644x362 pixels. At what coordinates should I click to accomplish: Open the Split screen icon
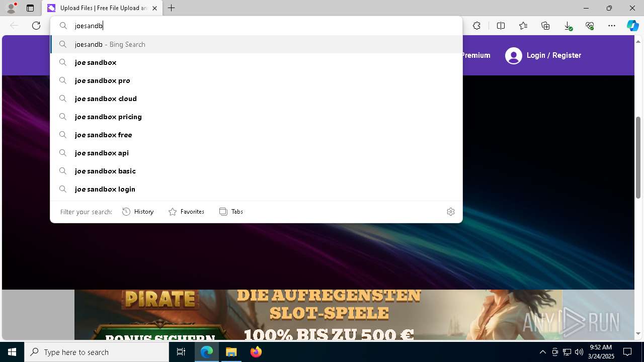[x=501, y=26]
